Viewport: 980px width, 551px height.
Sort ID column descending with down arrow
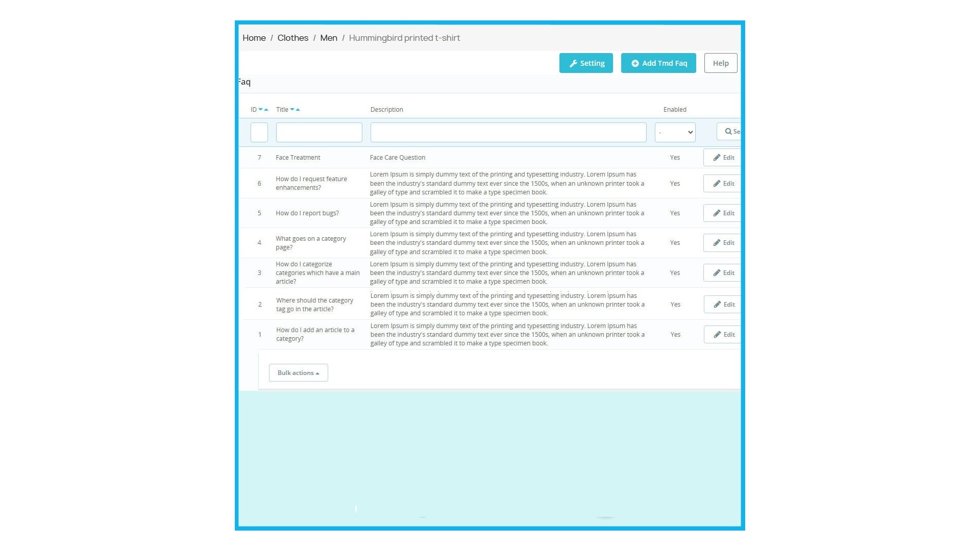tap(260, 110)
